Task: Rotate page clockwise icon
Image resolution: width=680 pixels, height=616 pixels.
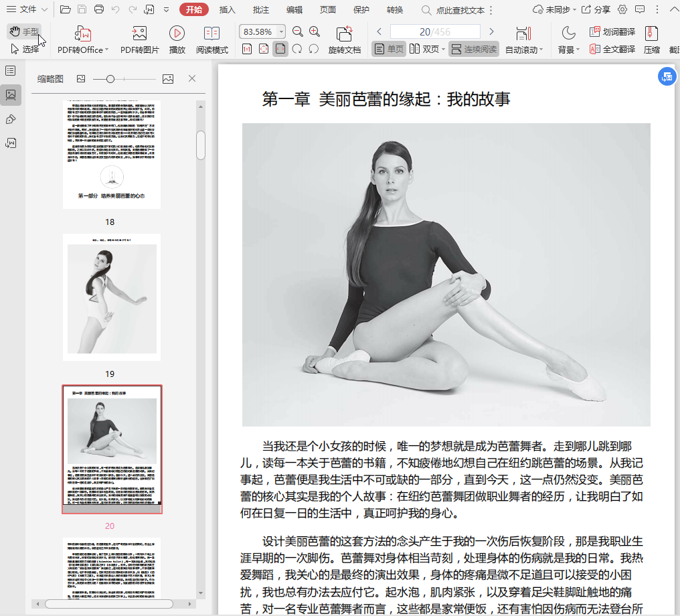Action: (x=297, y=49)
